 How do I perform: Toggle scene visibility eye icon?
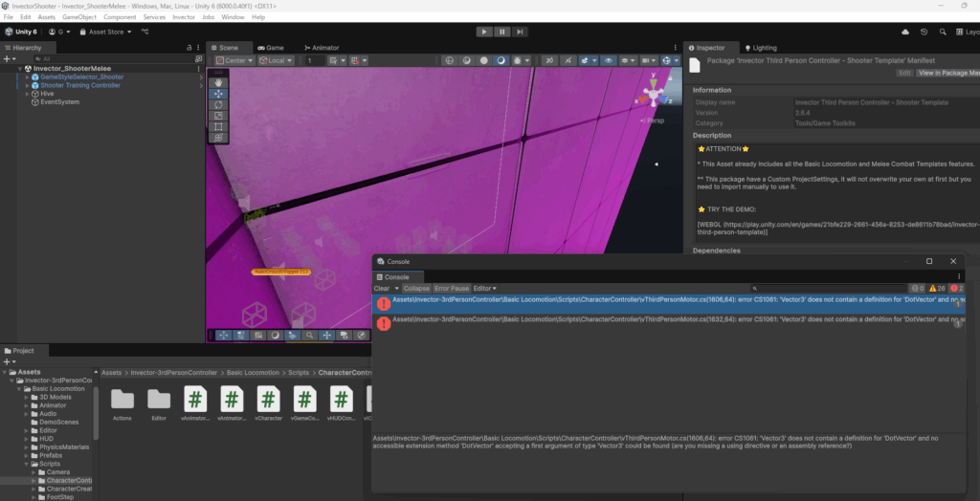[608, 60]
